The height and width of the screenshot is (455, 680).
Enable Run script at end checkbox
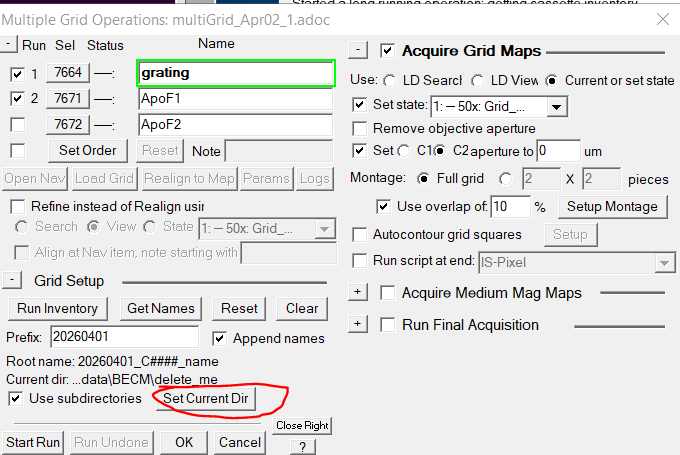tap(359, 261)
